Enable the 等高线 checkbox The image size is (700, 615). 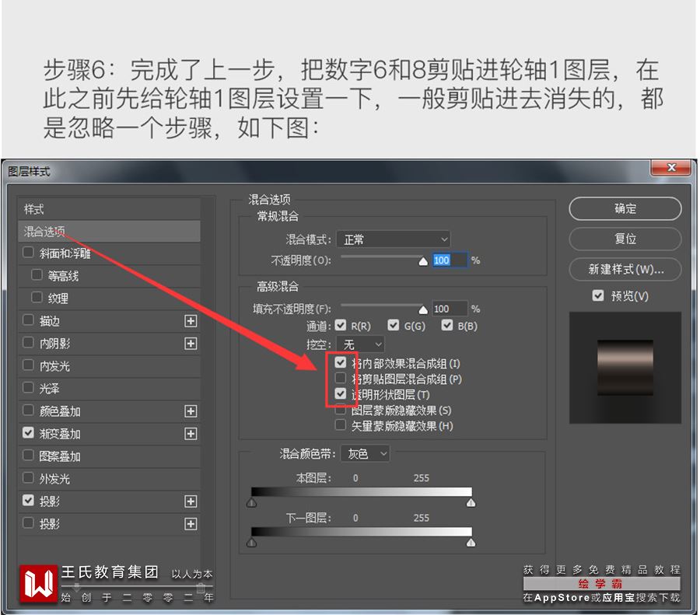[37, 274]
